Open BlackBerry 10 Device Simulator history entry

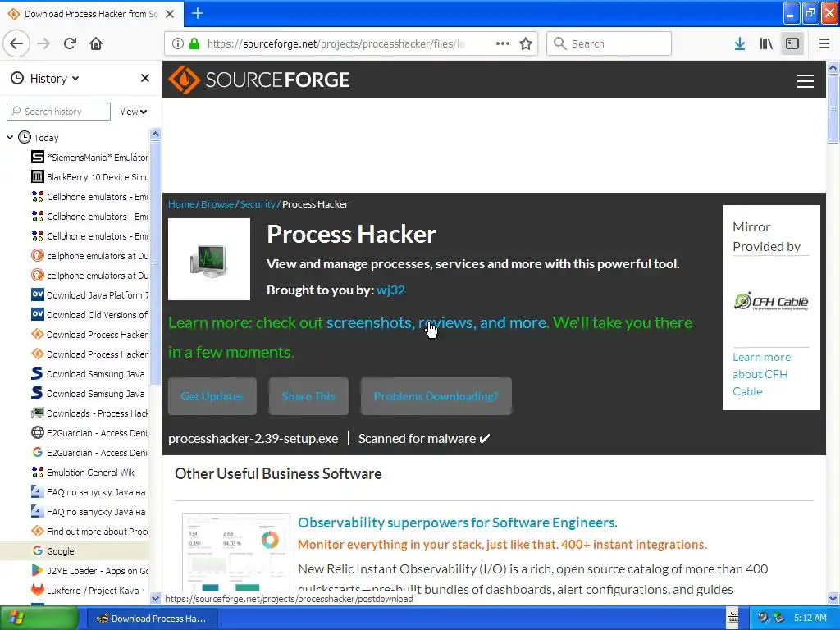pyautogui.click(x=90, y=177)
